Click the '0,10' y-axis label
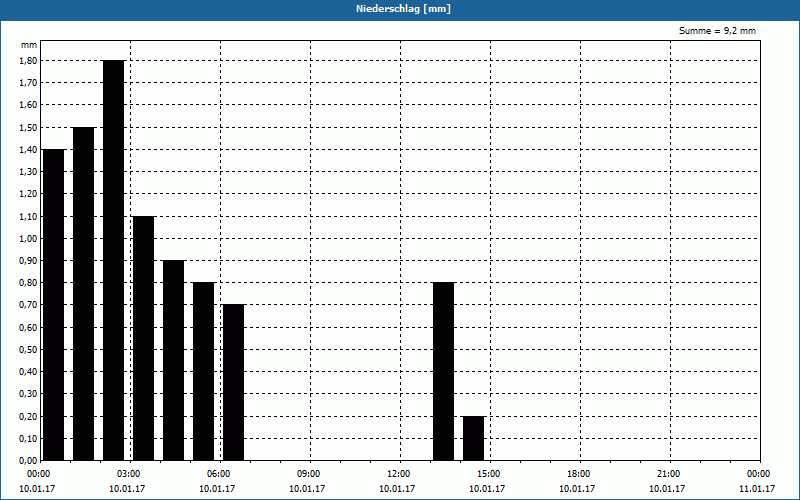Screen dimensions: 800x500 (x=28, y=438)
